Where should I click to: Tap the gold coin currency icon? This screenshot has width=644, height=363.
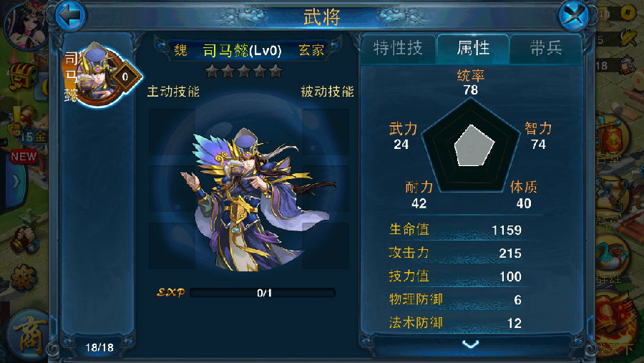click(x=628, y=13)
